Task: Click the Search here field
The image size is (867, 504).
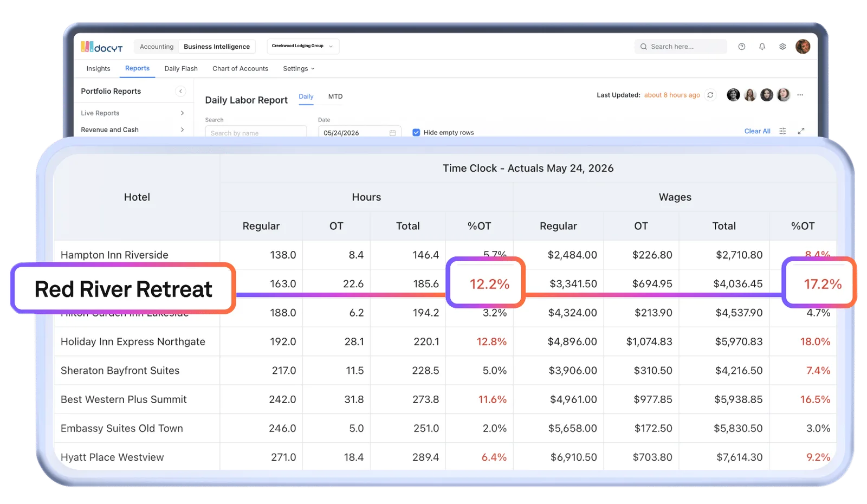Action: click(x=681, y=47)
